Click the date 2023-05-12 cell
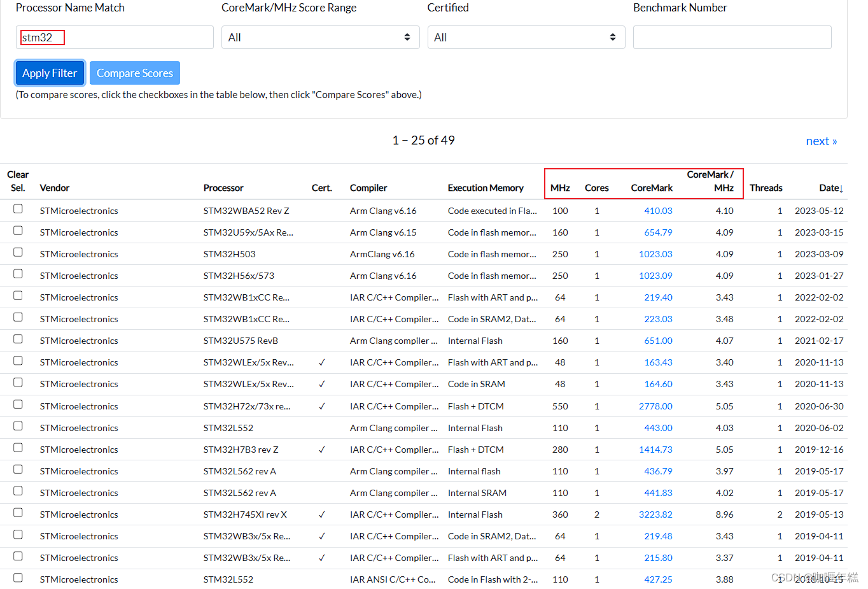868x589 pixels. click(819, 211)
